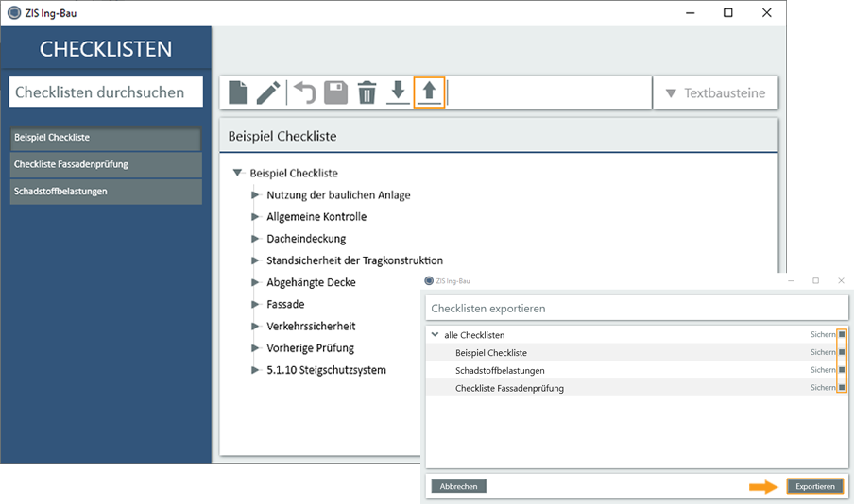This screenshot has height=504, width=854.
Task: Enable Sichern checkbox for Beispiel Checkliste
Action: 842,352
